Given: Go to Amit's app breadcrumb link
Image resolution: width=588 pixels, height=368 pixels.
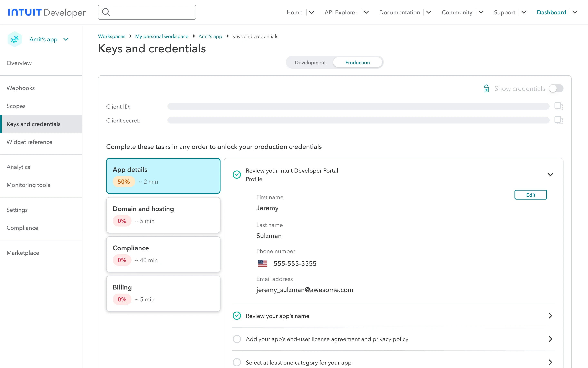Looking at the screenshot, I should click(210, 36).
